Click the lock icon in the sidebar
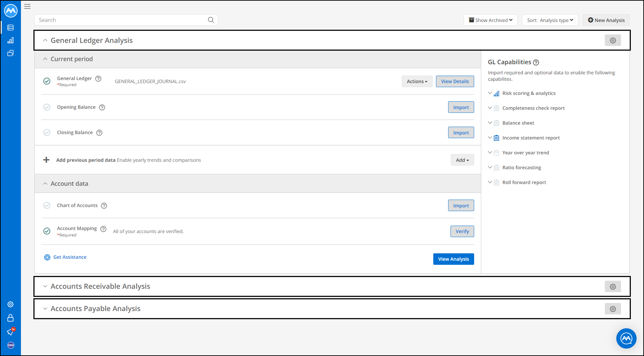 click(x=10, y=318)
